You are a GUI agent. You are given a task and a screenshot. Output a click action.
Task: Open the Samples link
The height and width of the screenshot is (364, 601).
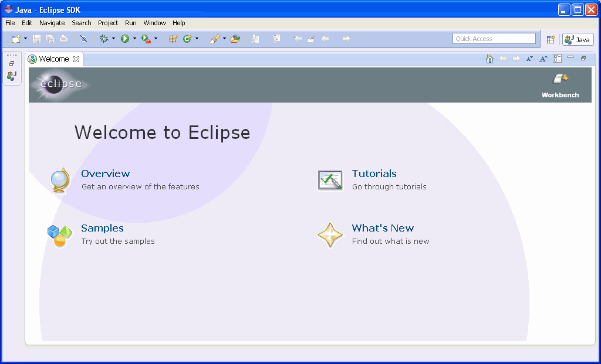[x=102, y=228]
